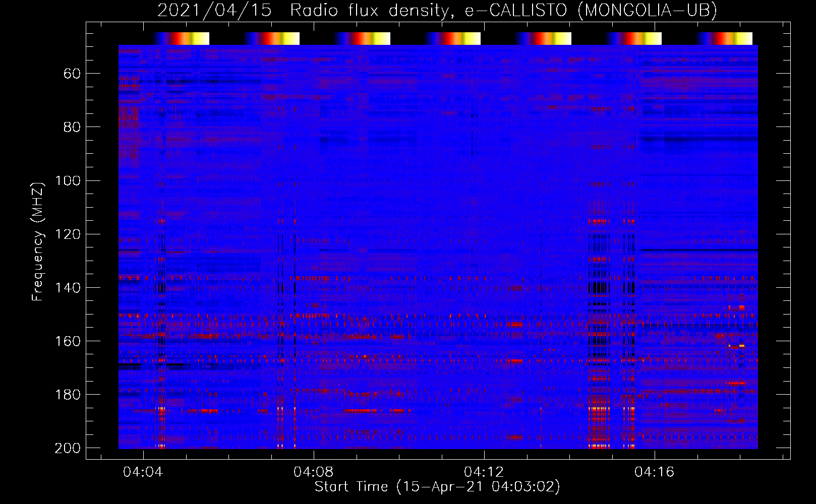The height and width of the screenshot is (504, 816).
Task: Click the 60 MHz frequency tick label
Action: (x=72, y=74)
